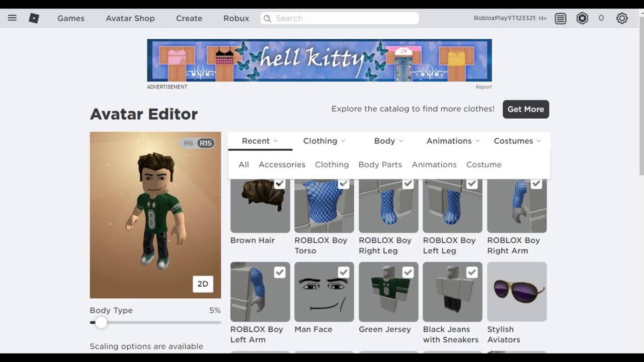
Task: Uncheck the Black Jeans with Sneakers checkmark
Action: [472, 272]
